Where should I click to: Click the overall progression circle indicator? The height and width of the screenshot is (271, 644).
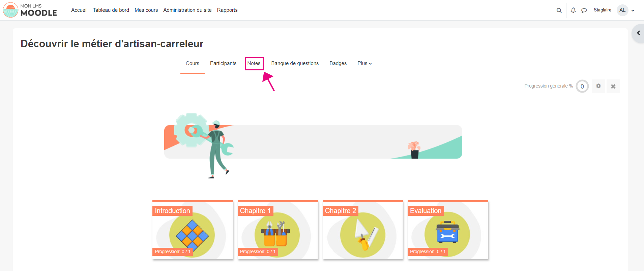(582, 86)
